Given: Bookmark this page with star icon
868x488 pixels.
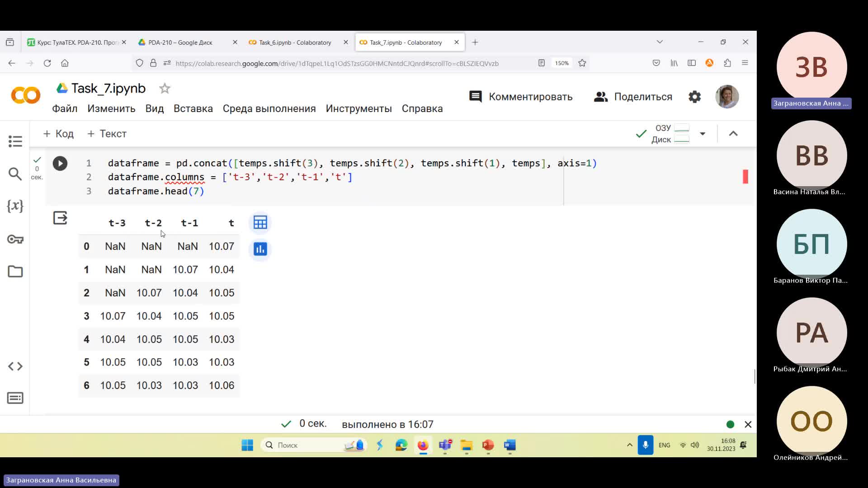Looking at the screenshot, I should tap(582, 63).
